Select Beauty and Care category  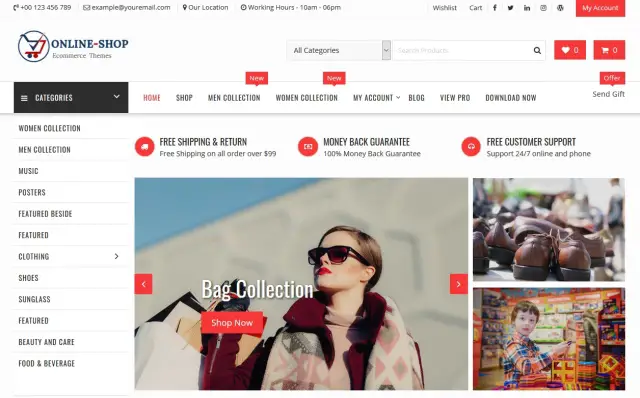coord(46,342)
